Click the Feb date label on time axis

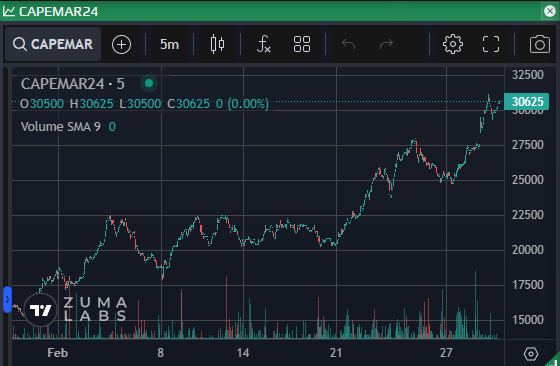[x=58, y=353]
